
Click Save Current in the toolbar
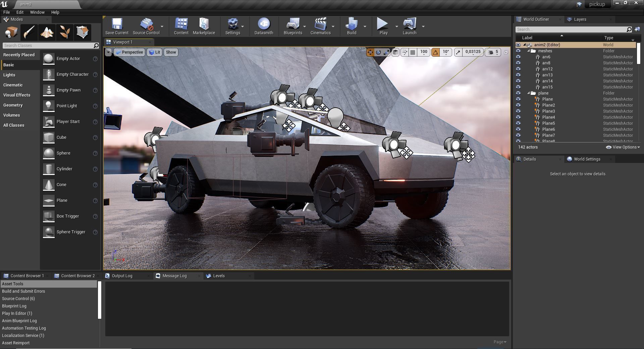tap(117, 26)
